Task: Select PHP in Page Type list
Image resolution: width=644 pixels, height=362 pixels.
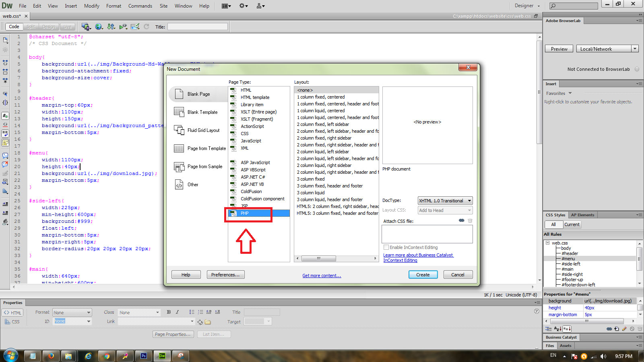Action: (259, 213)
